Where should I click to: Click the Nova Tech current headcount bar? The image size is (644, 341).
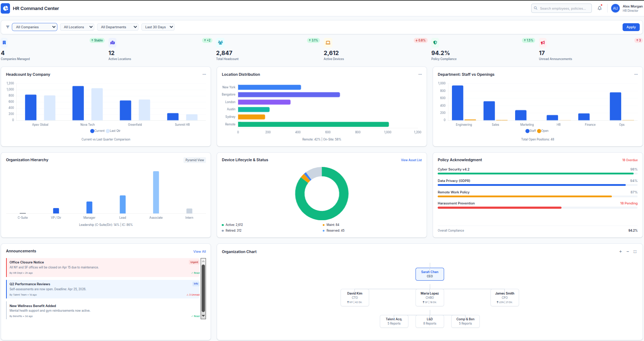pos(78,103)
